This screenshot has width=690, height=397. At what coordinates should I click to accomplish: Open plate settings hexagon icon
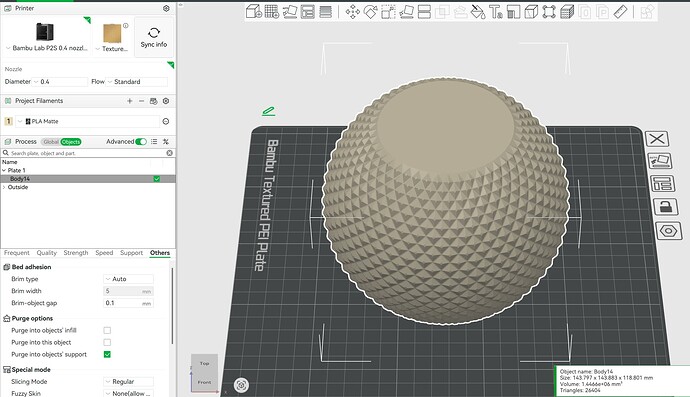pyautogui.click(x=668, y=231)
